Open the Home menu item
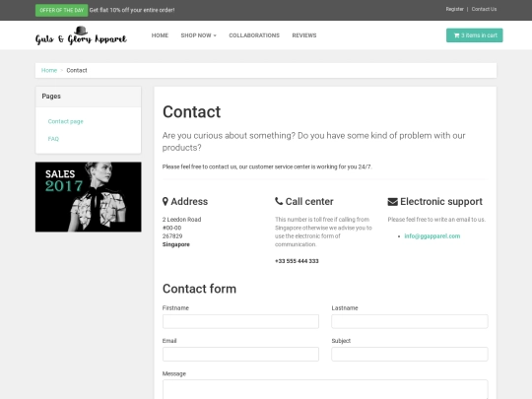 [160, 35]
